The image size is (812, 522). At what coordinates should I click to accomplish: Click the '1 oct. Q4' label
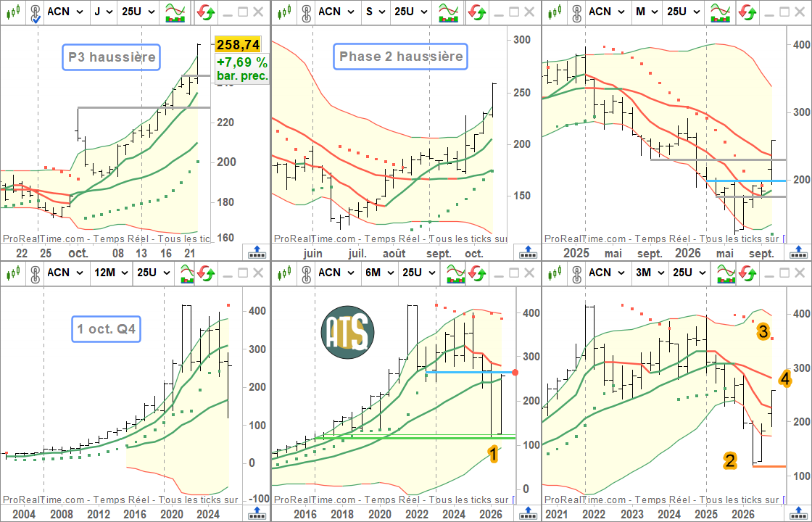pyautogui.click(x=106, y=328)
